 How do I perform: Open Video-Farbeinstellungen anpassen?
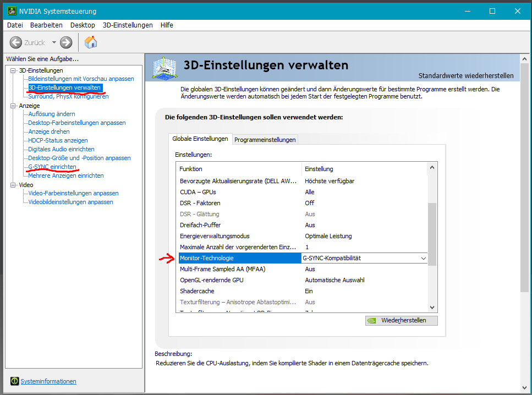pyautogui.click(x=73, y=194)
